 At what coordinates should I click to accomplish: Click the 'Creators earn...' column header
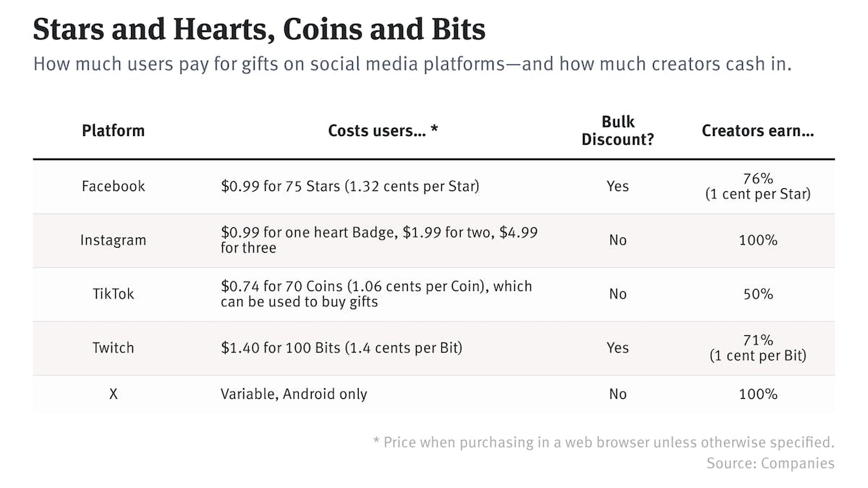(758, 131)
